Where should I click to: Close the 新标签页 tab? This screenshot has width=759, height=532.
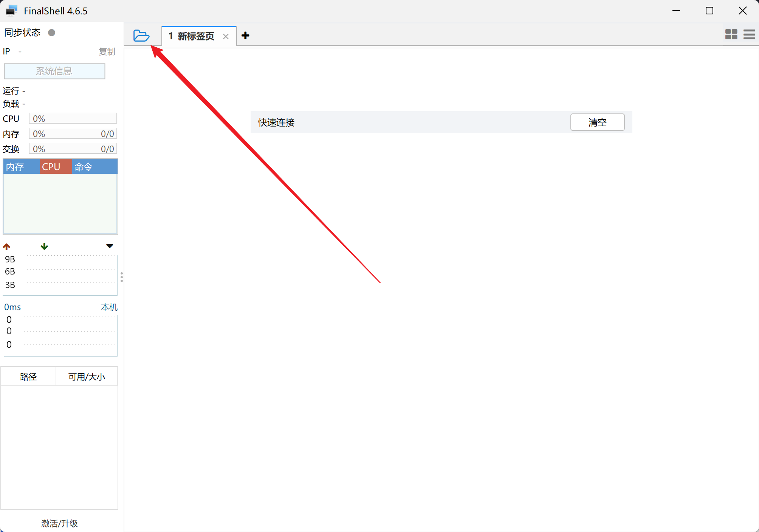click(x=226, y=36)
